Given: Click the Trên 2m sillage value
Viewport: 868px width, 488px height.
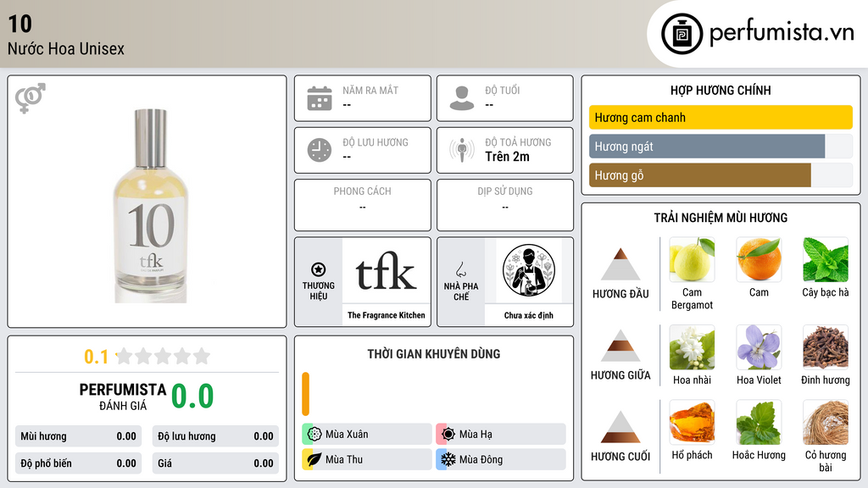Looking at the screenshot, I should pos(507,157).
